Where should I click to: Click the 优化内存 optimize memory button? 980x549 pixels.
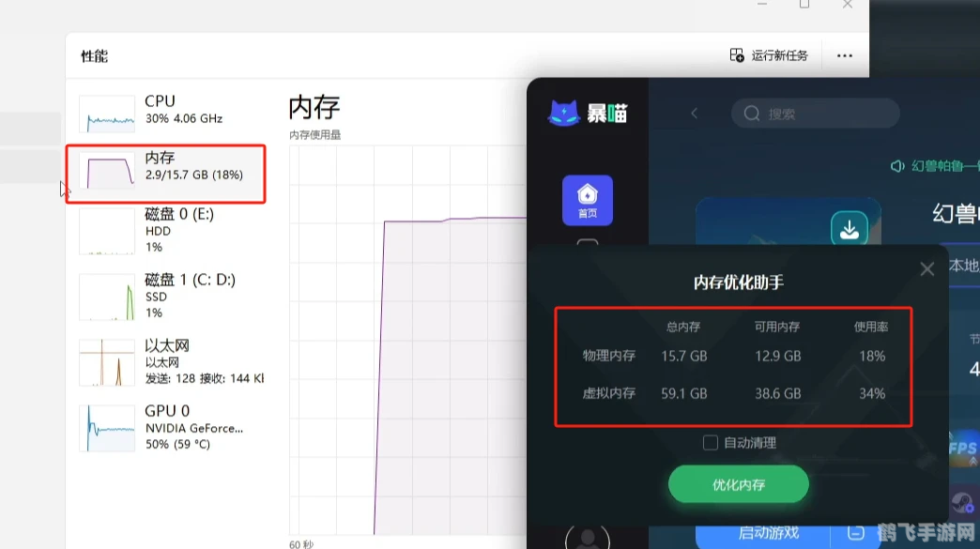[737, 484]
